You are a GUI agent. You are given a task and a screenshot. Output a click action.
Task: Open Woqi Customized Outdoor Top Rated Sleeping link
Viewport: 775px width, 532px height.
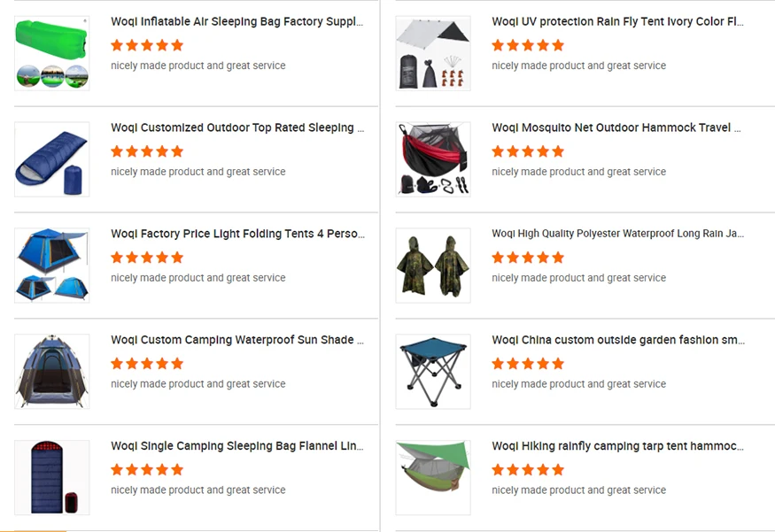[237, 128]
